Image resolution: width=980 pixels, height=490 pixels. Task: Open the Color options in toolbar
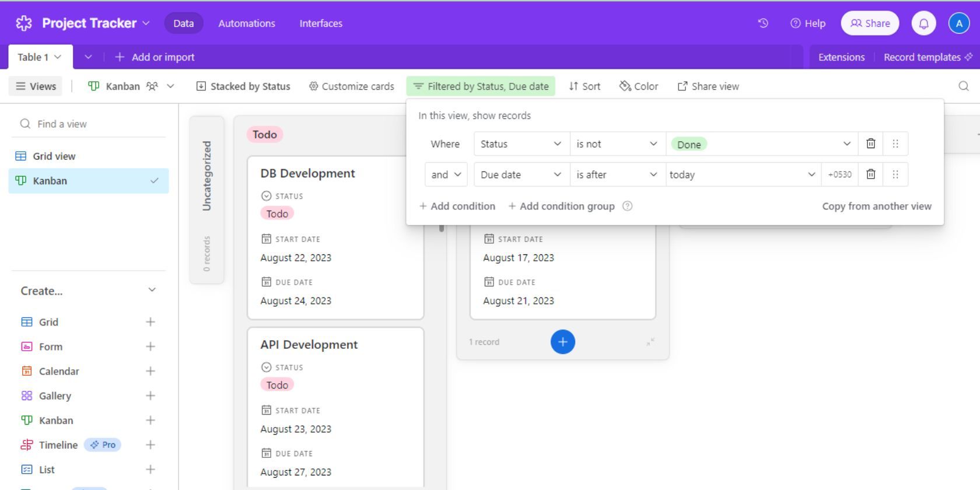point(639,86)
